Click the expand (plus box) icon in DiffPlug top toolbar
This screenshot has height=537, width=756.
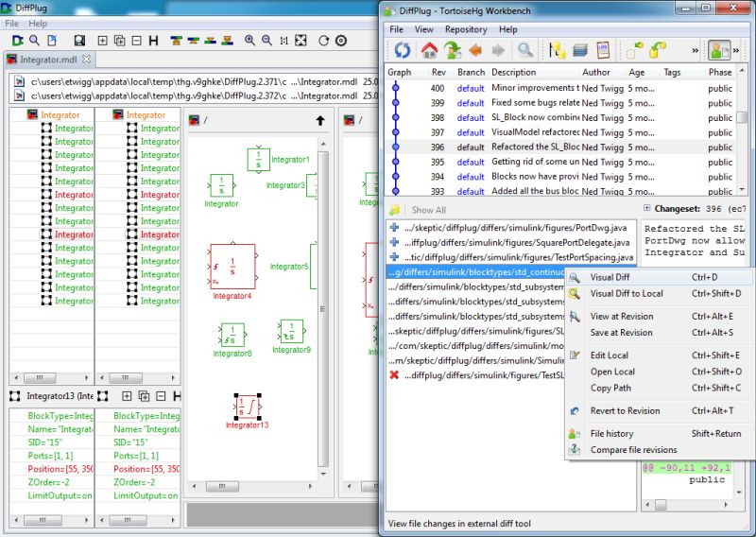point(103,41)
